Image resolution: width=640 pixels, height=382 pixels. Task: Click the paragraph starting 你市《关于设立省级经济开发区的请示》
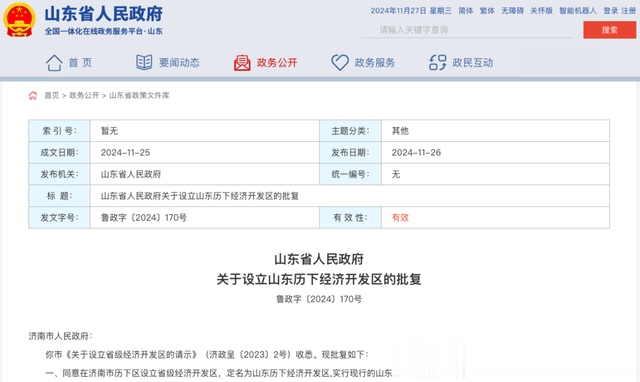[207, 355]
